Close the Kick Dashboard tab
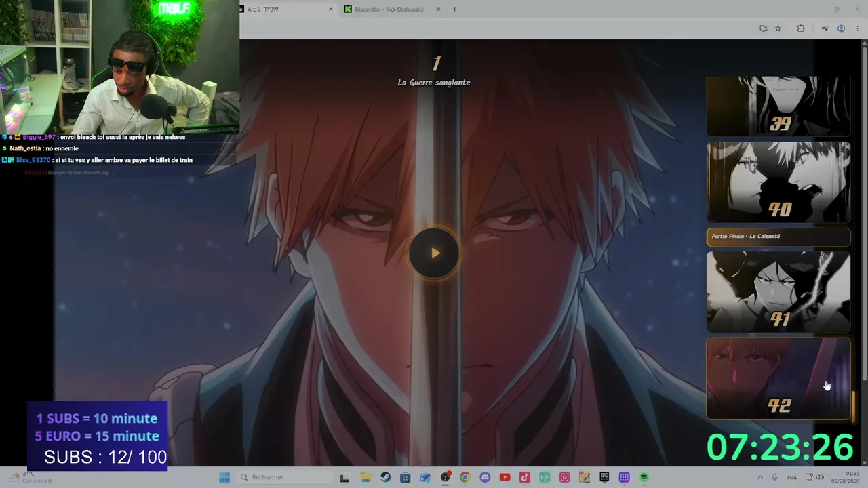Viewport: 868px width, 488px height. [438, 9]
